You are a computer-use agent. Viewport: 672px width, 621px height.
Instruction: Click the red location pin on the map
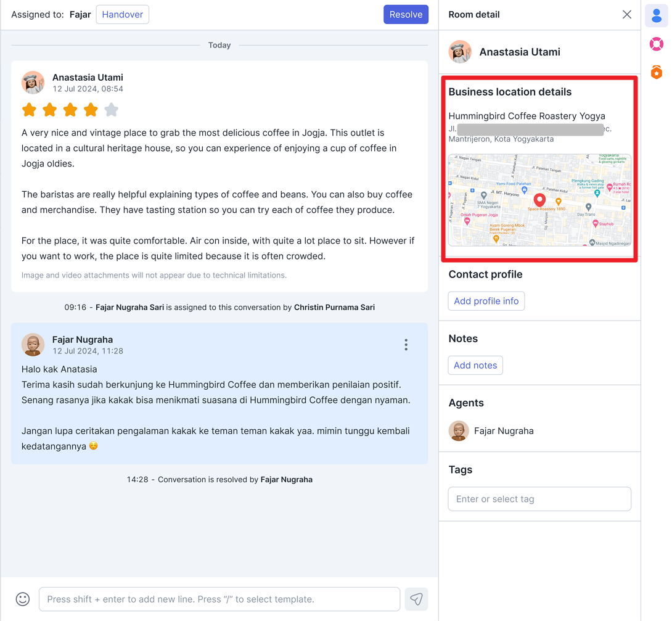point(539,200)
